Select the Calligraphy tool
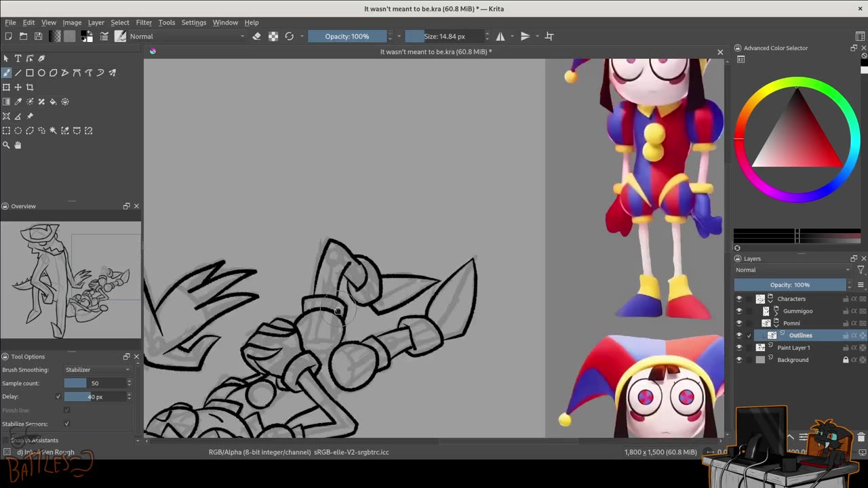 (x=41, y=58)
